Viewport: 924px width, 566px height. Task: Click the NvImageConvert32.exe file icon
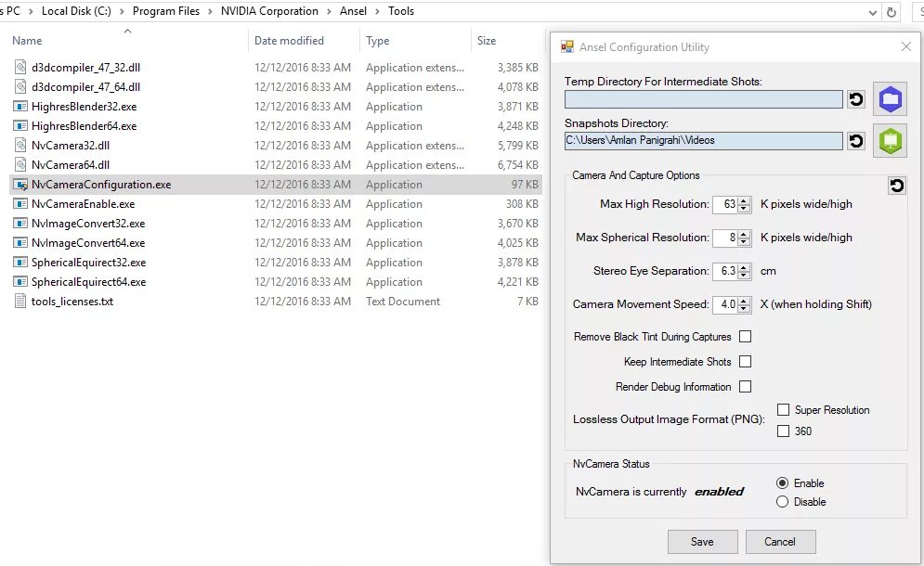pos(20,224)
